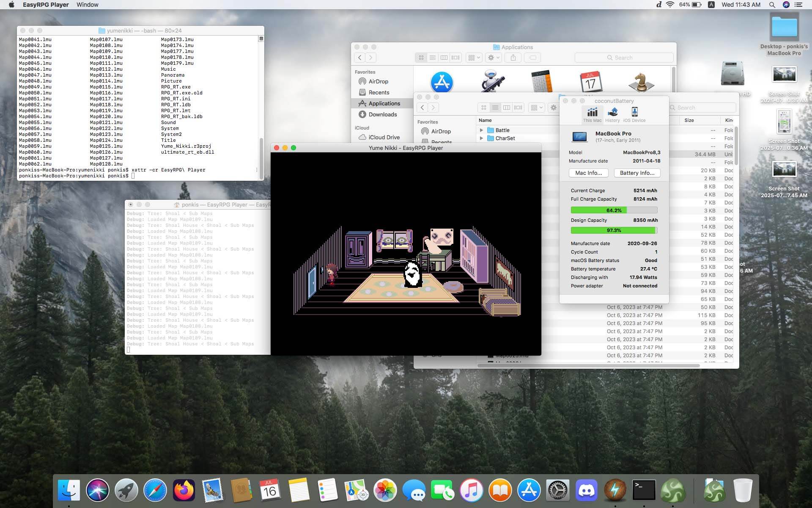812x508 pixels.
Task: Open Launchpad from the Dock
Action: click(126, 490)
